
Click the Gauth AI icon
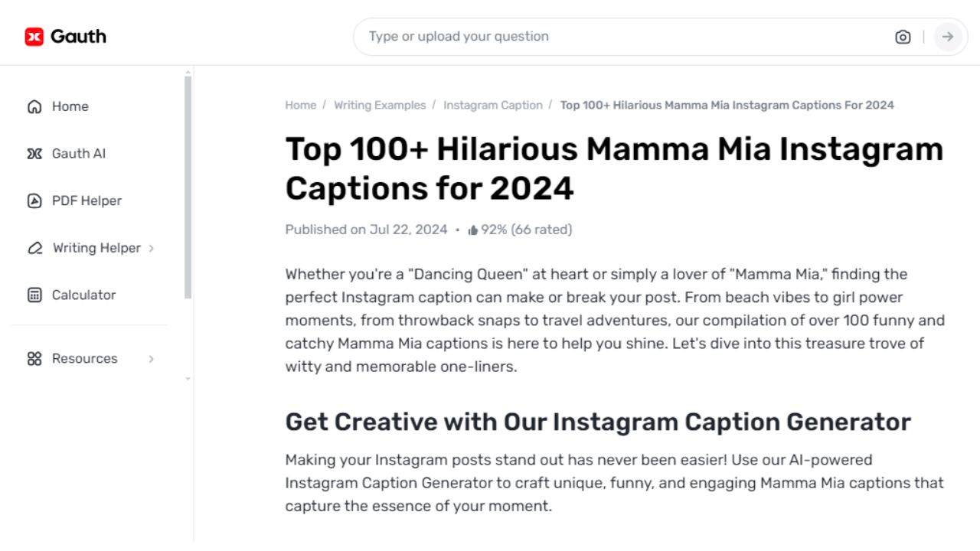pos(34,153)
